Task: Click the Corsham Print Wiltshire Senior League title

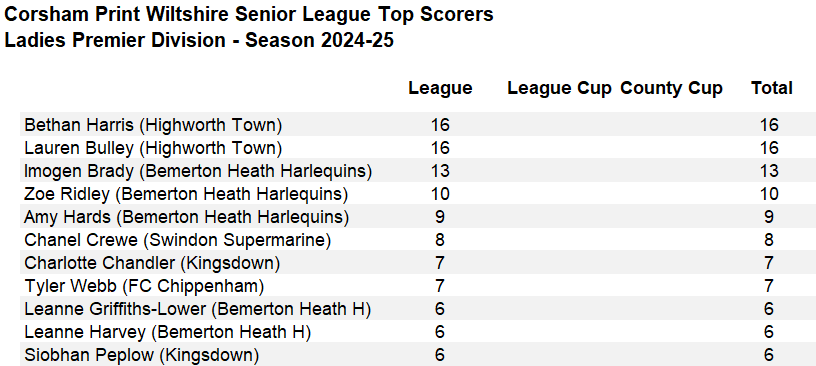Action: pyautogui.click(x=249, y=15)
